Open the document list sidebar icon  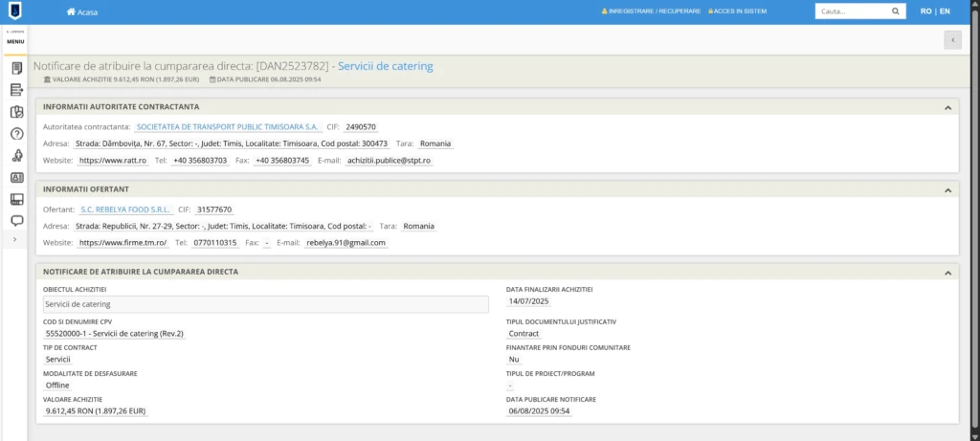click(x=16, y=68)
